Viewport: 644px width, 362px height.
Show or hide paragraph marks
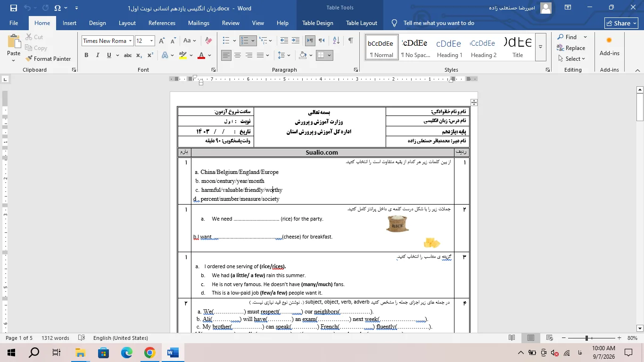click(350, 41)
